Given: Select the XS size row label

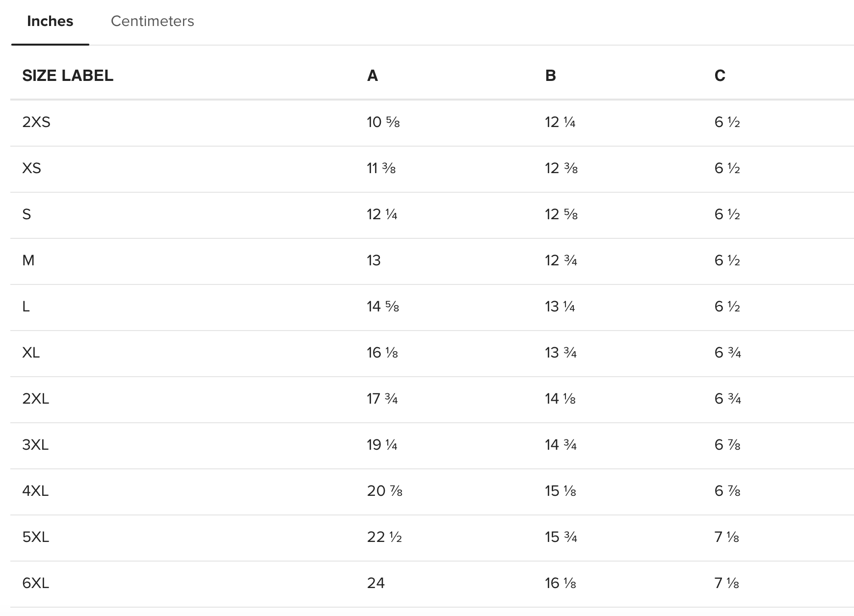Looking at the screenshot, I should [31, 168].
